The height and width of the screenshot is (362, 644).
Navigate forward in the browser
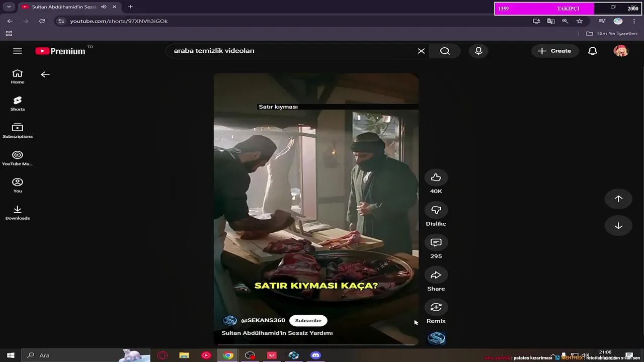pos(26,21)
